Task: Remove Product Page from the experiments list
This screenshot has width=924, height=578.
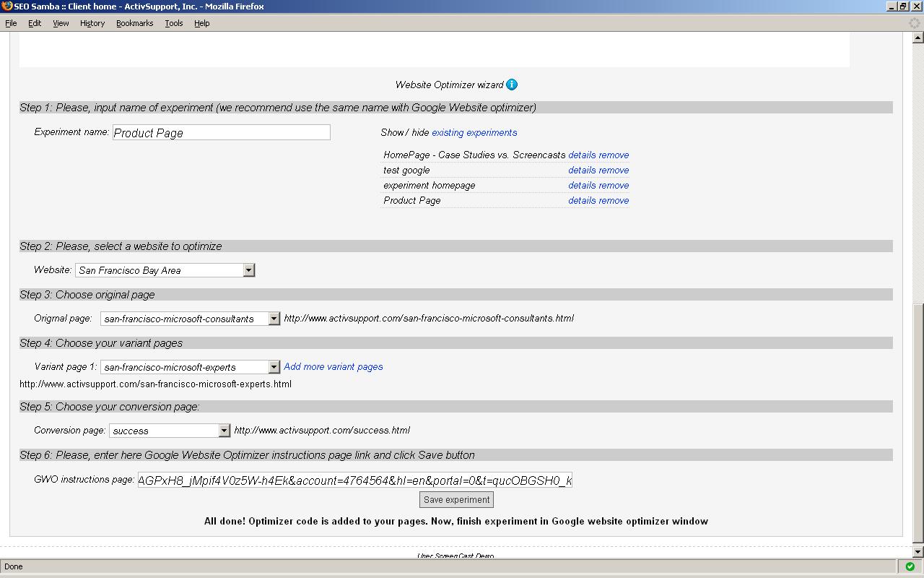Action: (614, 201)
